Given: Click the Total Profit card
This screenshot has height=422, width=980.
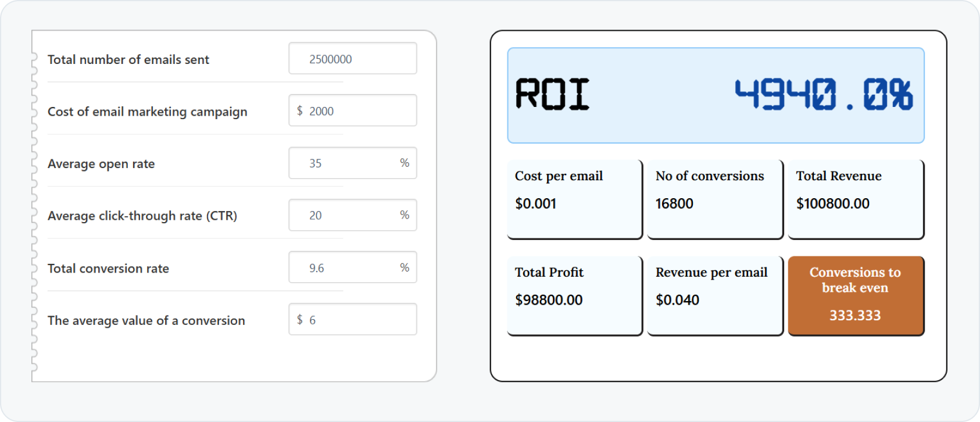Looking at the screenshot, I should [x=574, y=296].
